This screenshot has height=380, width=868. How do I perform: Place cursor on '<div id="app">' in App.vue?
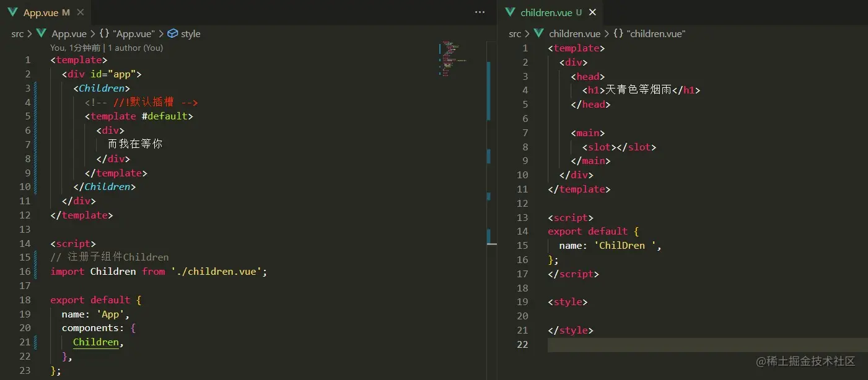[102, 74]
